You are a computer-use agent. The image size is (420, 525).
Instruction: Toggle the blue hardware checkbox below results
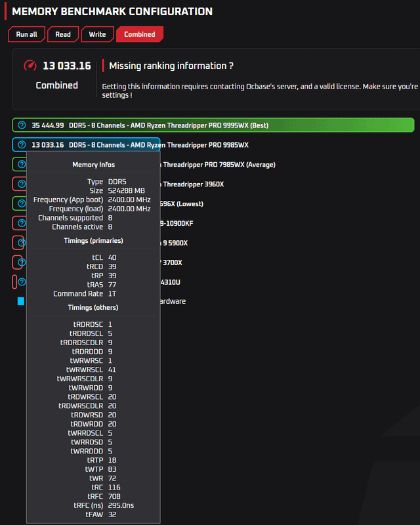pos(21,301)
